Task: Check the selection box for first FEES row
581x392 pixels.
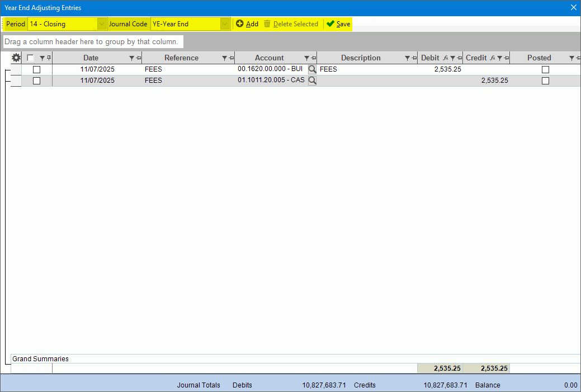Action: pos(36,69)
